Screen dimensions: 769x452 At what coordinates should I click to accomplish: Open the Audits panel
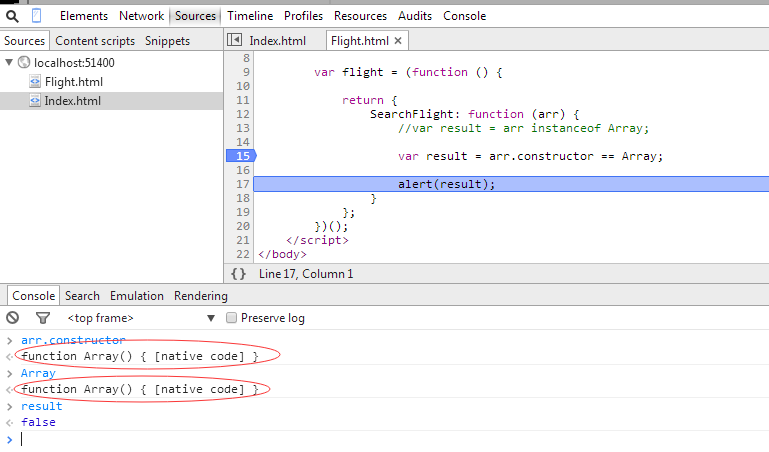pos(415,16)
